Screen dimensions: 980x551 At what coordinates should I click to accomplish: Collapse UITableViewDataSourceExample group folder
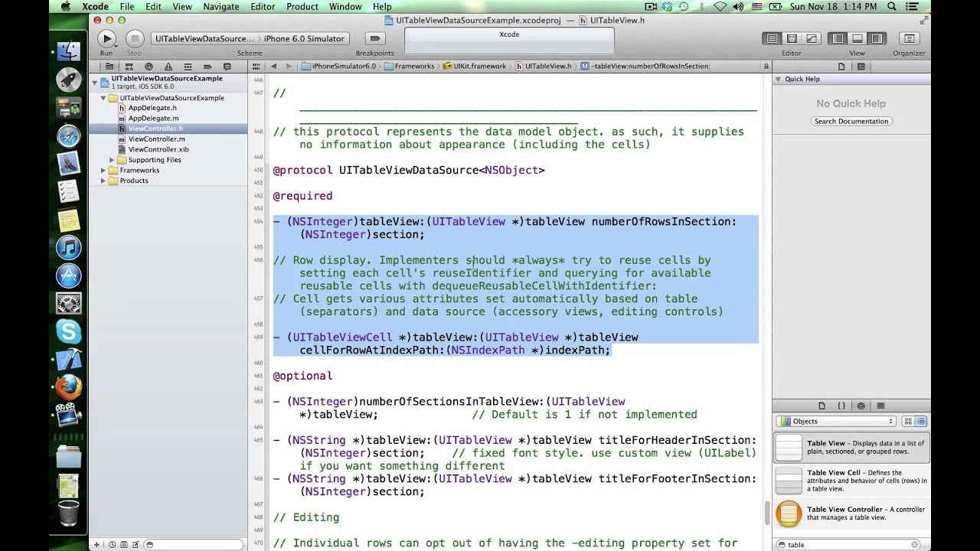(x=103, y=98)
